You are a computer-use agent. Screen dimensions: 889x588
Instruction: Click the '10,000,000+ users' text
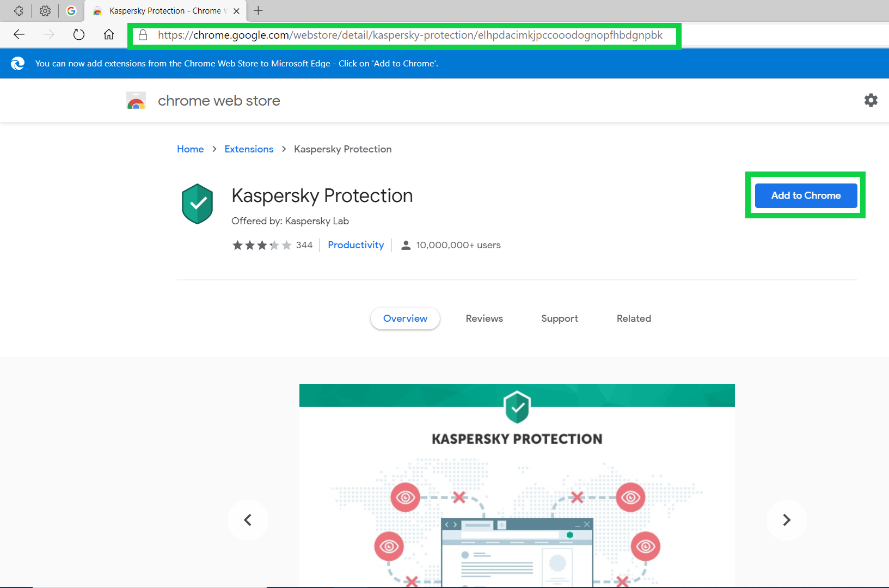click(458, 246)
